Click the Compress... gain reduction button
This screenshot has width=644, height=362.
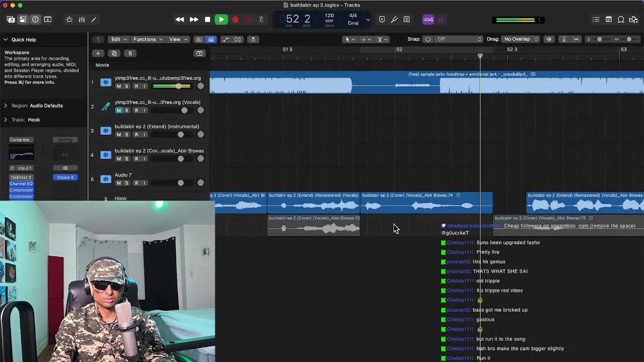(21, 140)
